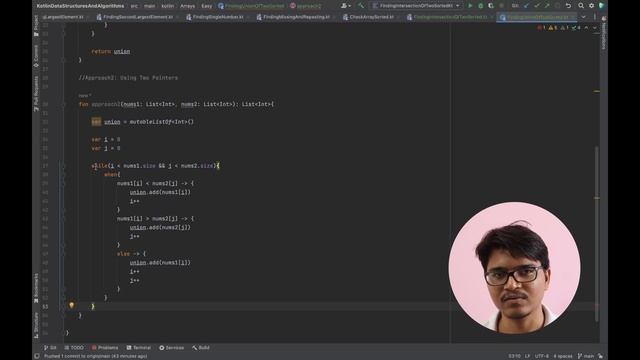Open the 4 spaces indent selector

[x=563, y=356]
